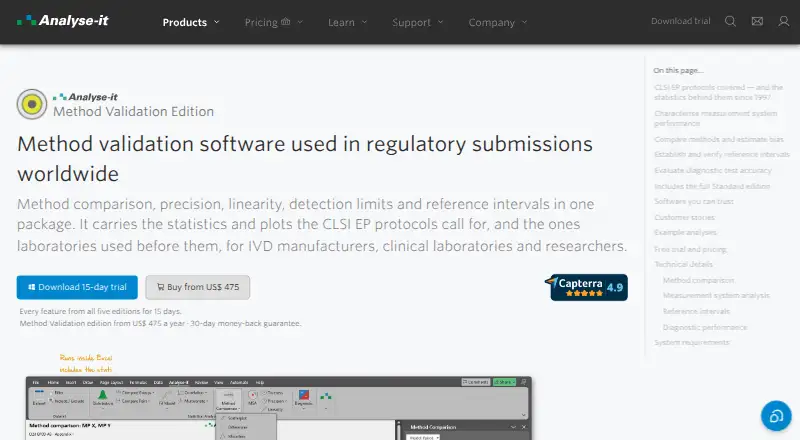
Task: Click the Download trial header link
Action: point(681,21)
